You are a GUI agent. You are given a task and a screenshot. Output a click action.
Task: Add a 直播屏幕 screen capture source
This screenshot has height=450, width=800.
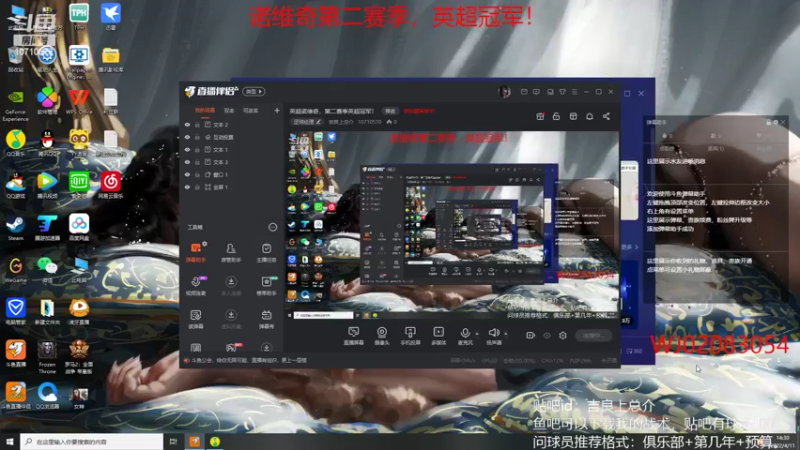[x=353, y=336]
